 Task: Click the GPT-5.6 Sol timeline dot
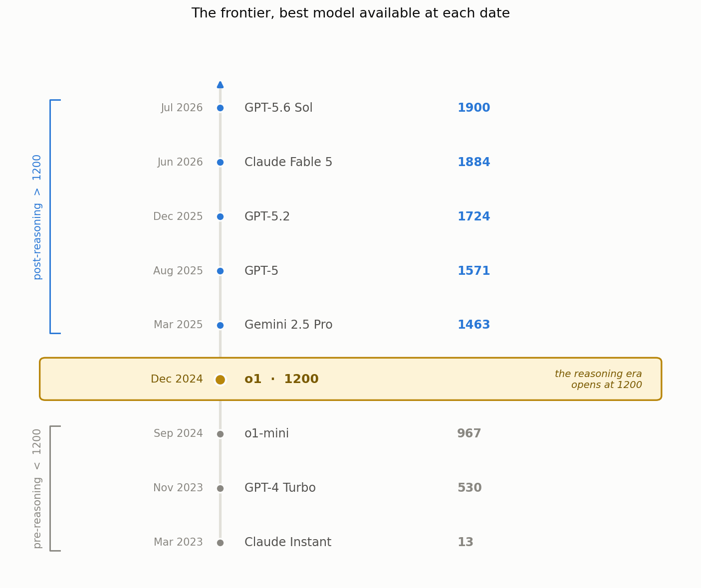220,108
